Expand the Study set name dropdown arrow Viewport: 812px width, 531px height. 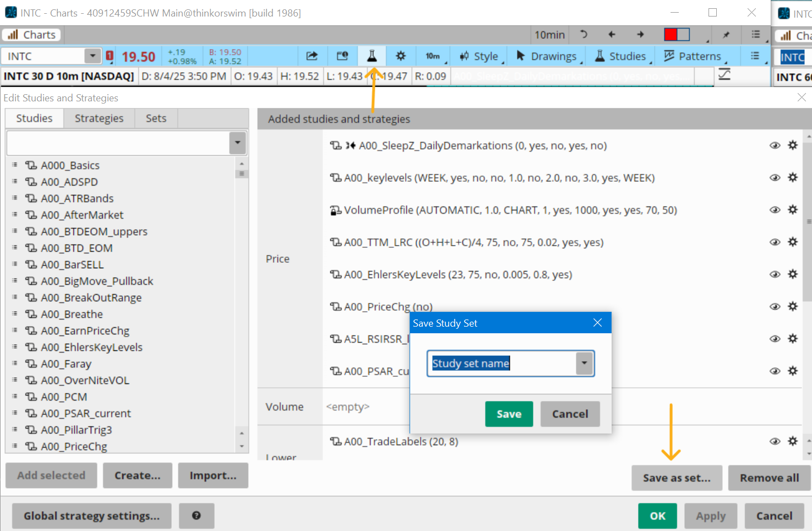tap(584, 363)
